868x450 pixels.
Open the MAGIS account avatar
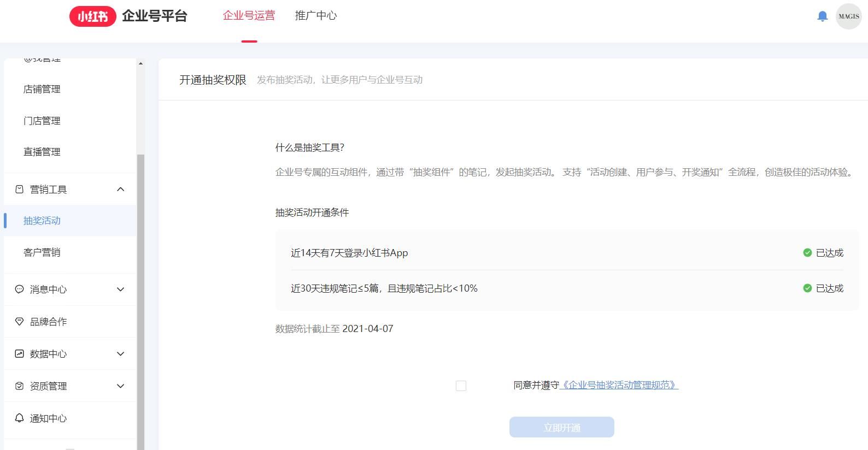coord(848,16)
